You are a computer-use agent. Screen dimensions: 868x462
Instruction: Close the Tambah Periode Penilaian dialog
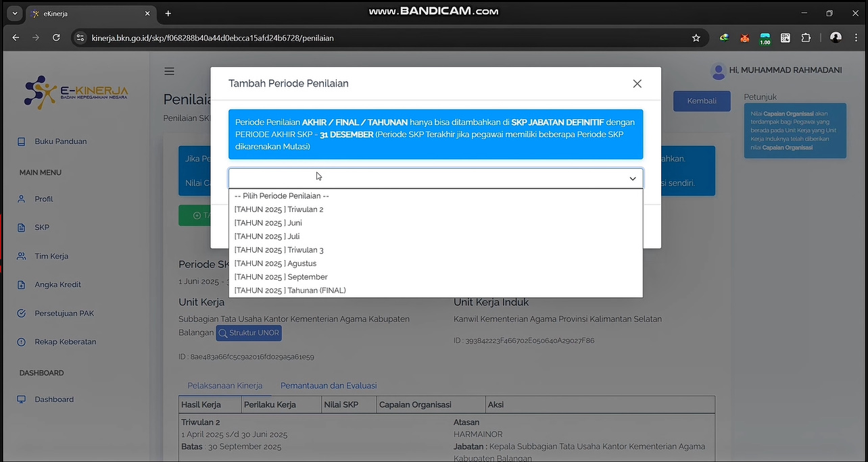tap(637, 84)
